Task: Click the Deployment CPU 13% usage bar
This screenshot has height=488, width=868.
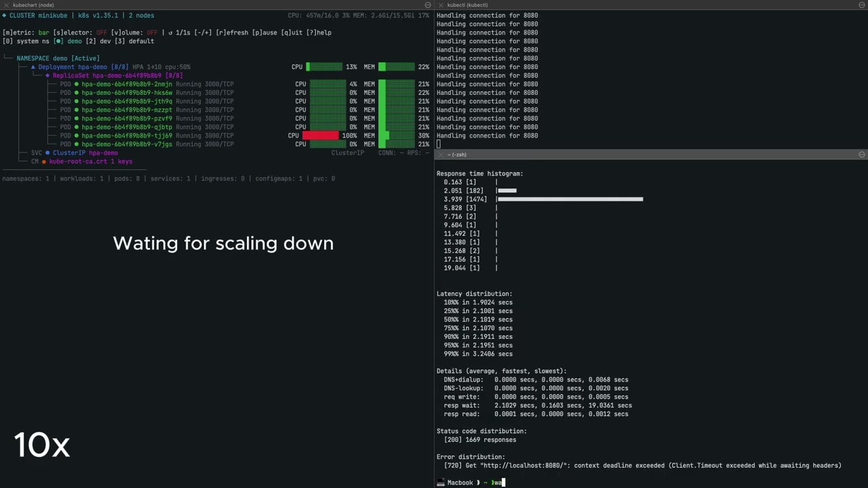Action: point(324,67)
